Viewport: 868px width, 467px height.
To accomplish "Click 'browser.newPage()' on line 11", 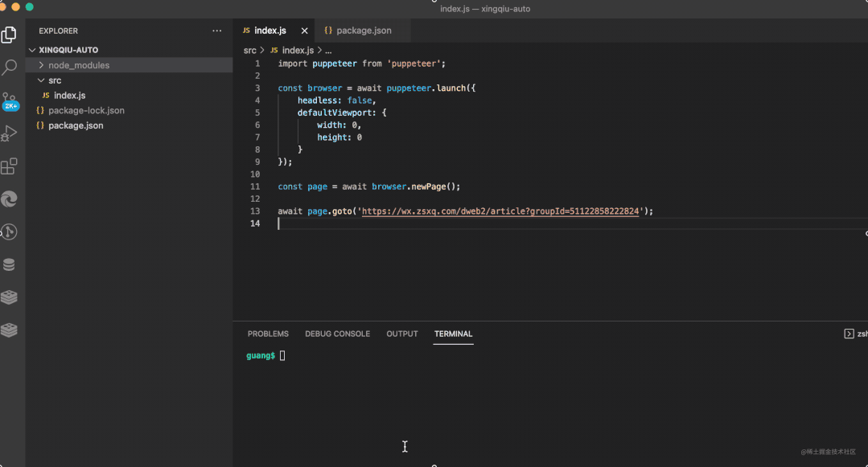I will pos(413,186).
